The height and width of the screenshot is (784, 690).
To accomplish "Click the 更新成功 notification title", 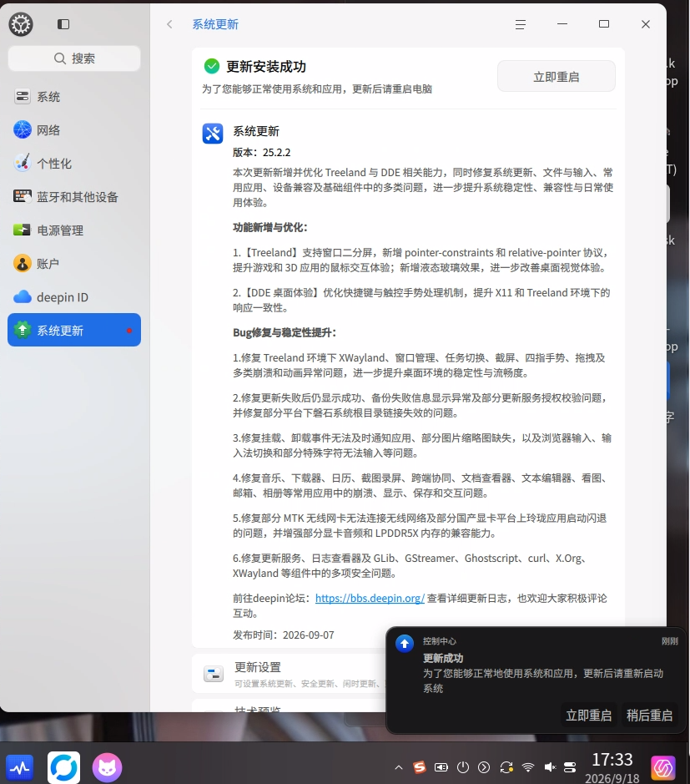I will 443,658.
